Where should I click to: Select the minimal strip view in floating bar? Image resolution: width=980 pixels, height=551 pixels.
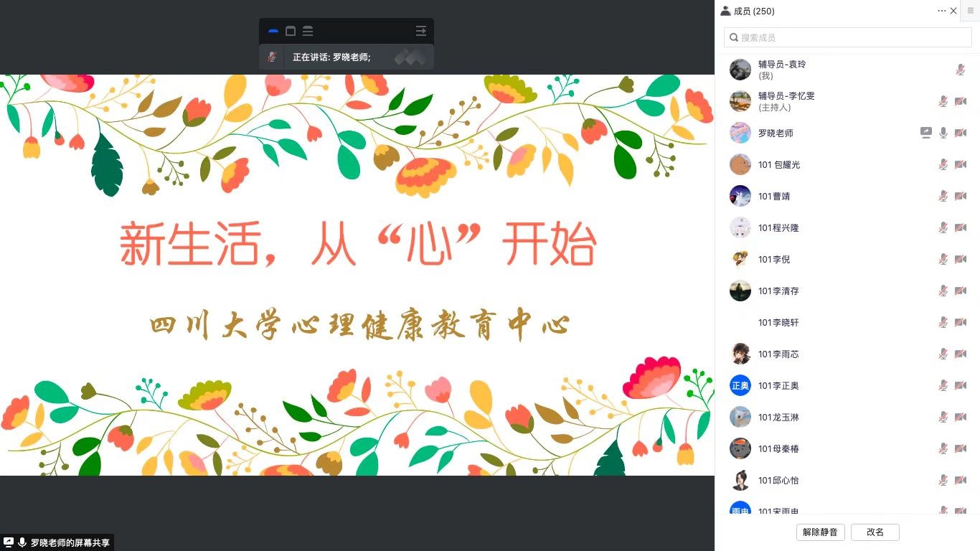point(273,31)
